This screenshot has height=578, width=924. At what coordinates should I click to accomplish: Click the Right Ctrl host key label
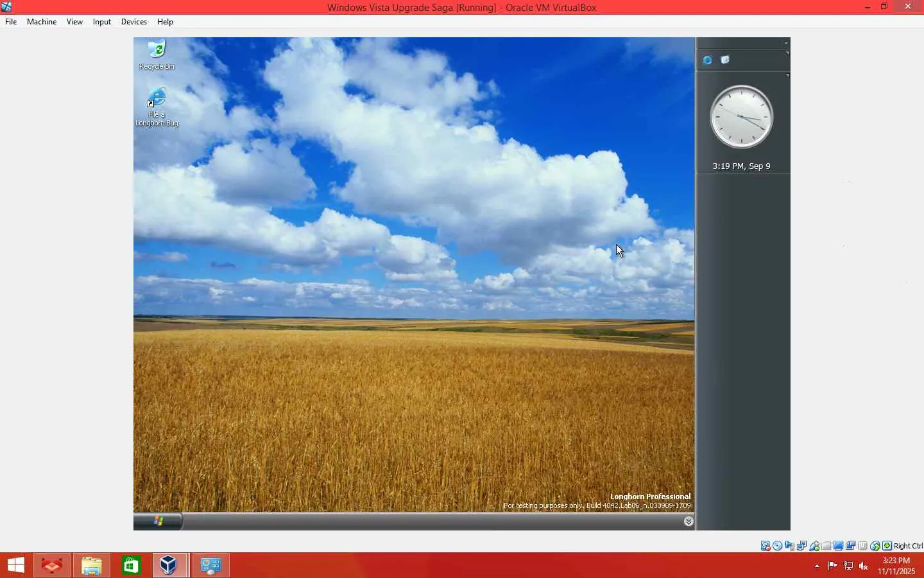pyautogui.click(x=909, y=546)
